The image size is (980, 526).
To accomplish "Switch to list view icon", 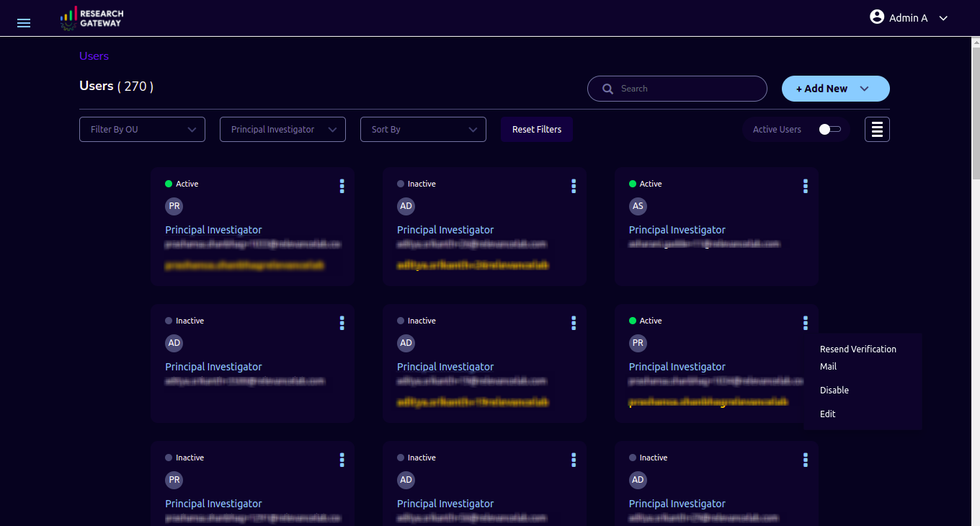I will 877,130.
